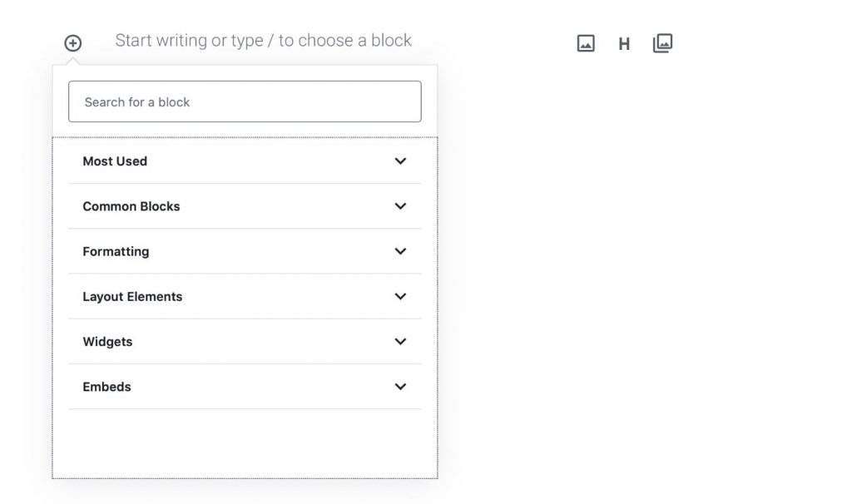Open the Gallery block via its toolbar icon
This screenshot has height=504, width=852.
(x=662, y=42)
